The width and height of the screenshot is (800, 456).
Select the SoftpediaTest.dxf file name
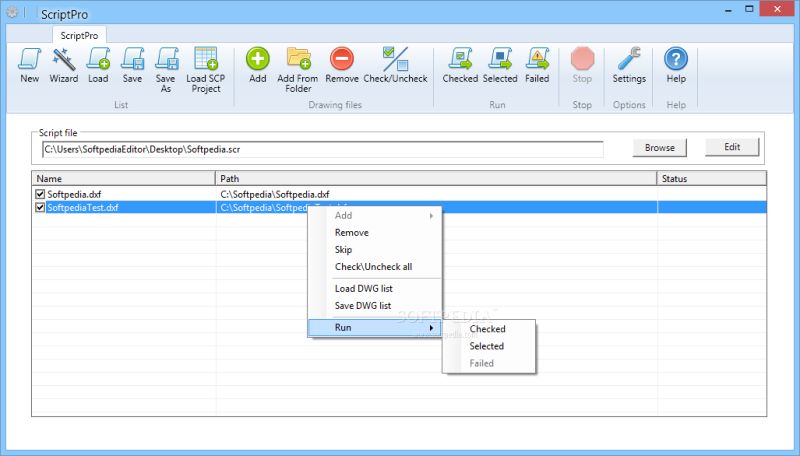pos(83,208)
